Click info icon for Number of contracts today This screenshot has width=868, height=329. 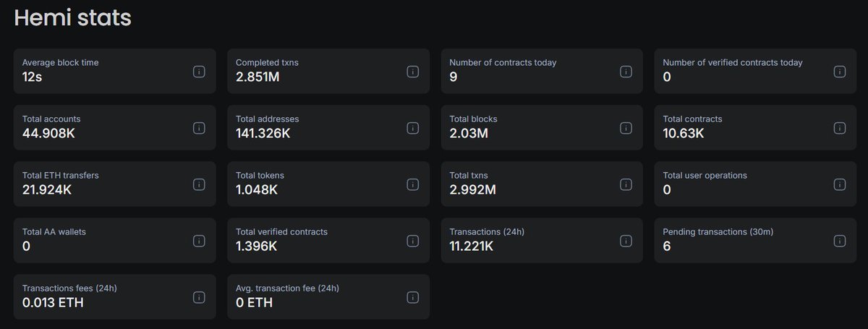click(626, 72)
